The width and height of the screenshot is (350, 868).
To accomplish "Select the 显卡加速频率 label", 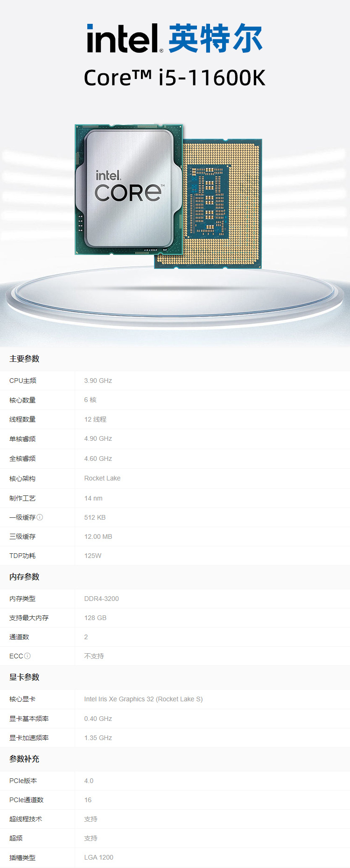I will (x=29, y=738).
